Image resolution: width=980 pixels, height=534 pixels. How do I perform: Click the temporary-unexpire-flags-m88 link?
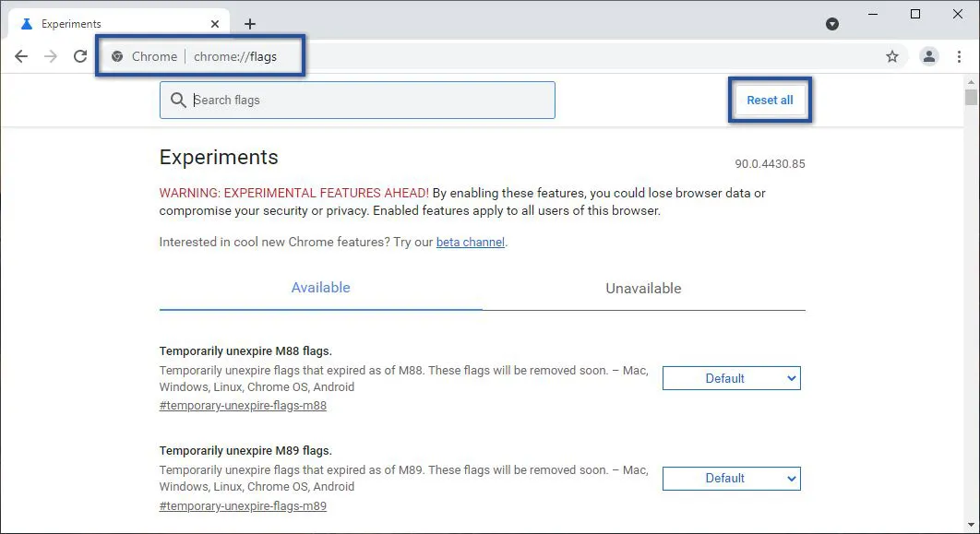(242, 405)
